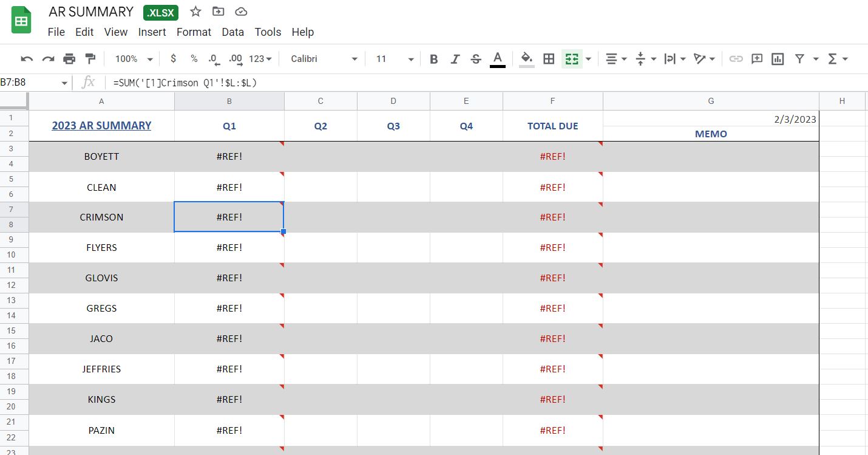Click the Undo icon
This screenshot has height=455, width=868.
pos(25,58)
